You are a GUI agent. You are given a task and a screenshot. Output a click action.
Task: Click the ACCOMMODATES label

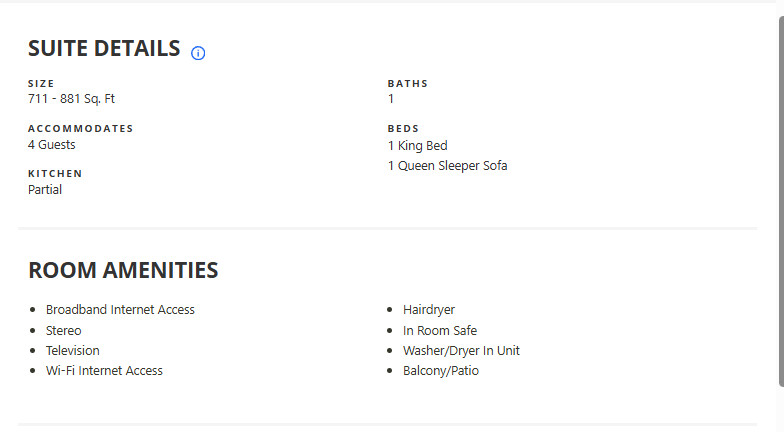[x=80, y=128]
